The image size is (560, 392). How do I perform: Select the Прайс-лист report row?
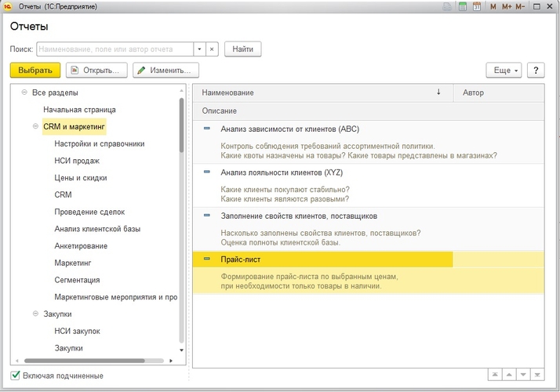[369, 273]
